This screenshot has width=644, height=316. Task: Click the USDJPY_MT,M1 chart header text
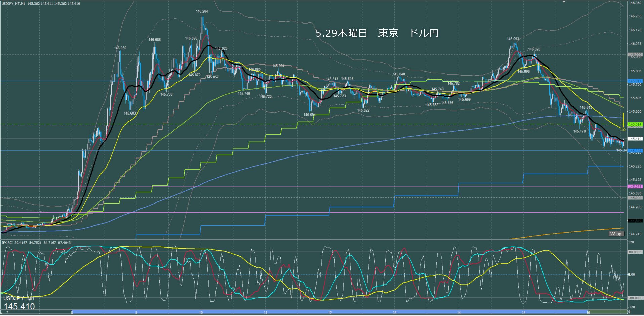point(13,3)
